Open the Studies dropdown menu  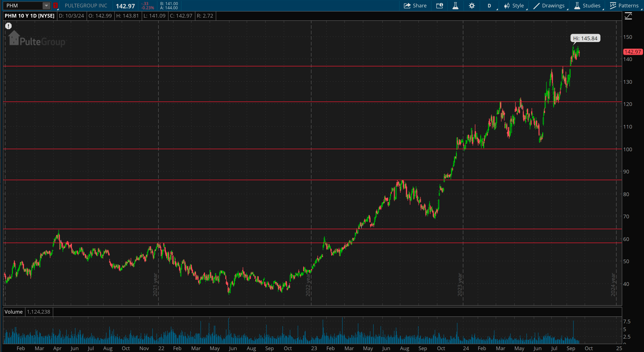tap(588, 6)
